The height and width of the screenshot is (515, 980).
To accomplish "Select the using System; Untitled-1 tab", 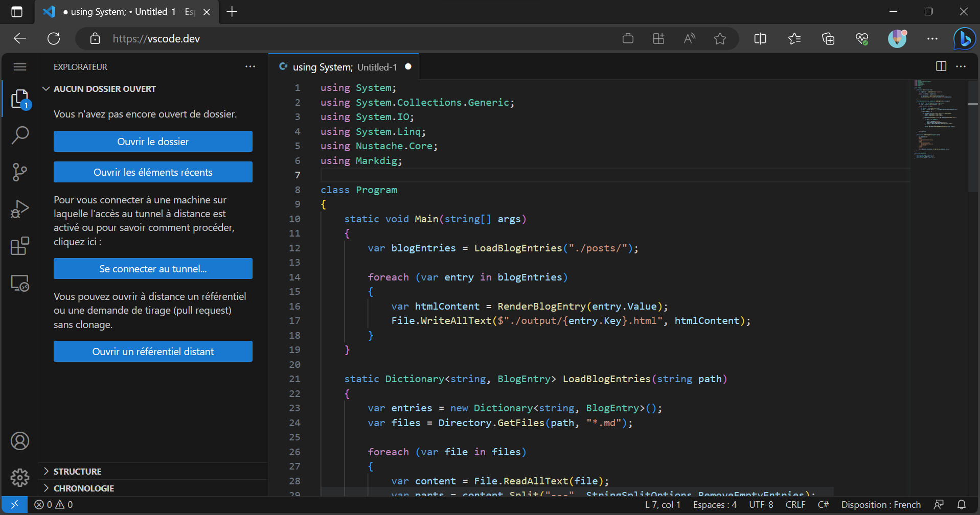I will (344, 66).
